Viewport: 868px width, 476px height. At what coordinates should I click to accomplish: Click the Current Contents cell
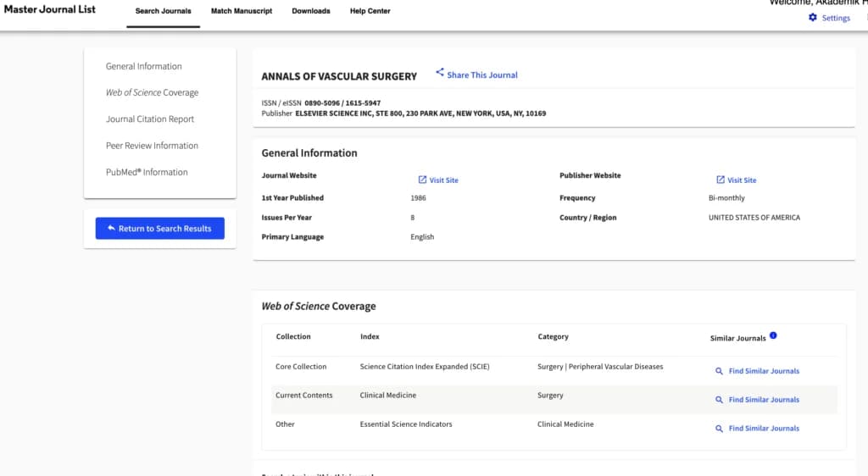pyautogui.click(x=304, y=396)
